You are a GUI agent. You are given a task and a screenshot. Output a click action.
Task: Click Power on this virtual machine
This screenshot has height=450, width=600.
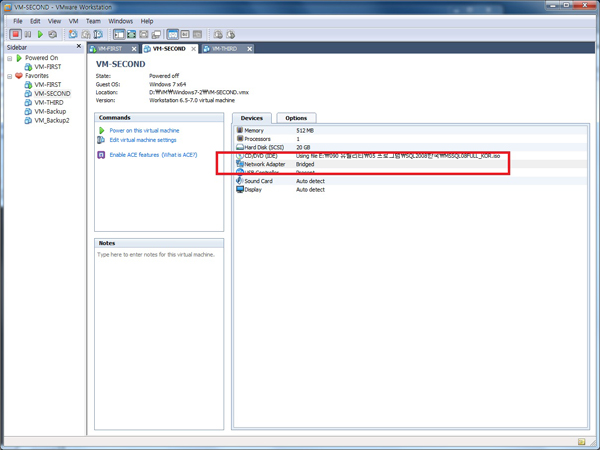[x=144, y=130]
